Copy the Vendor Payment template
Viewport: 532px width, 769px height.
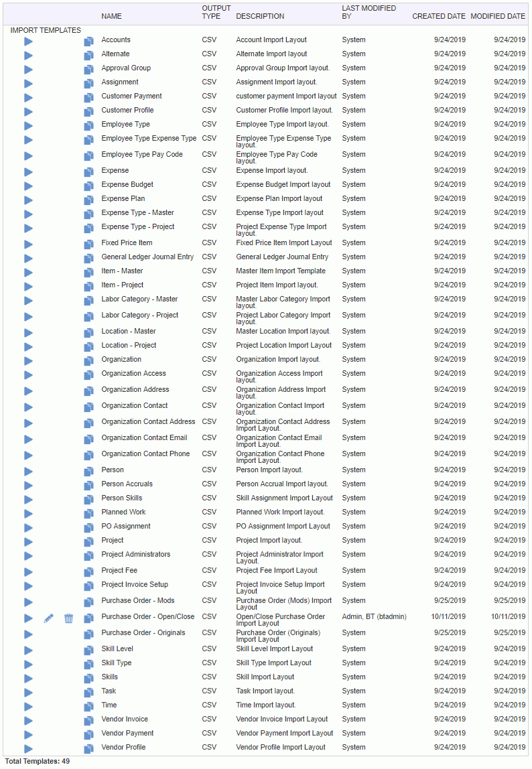click(x=88, y=735)
